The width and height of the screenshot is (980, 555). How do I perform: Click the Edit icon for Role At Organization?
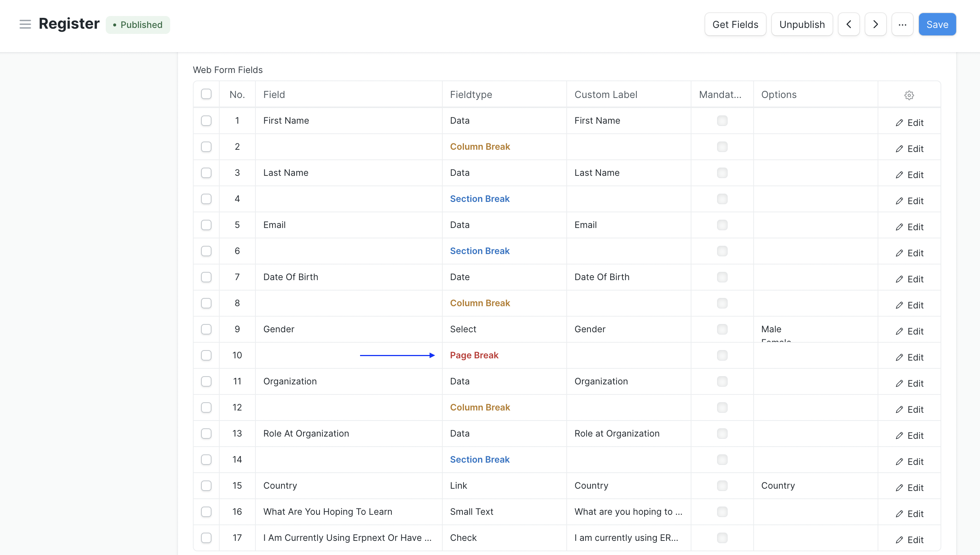coord(909,435)
